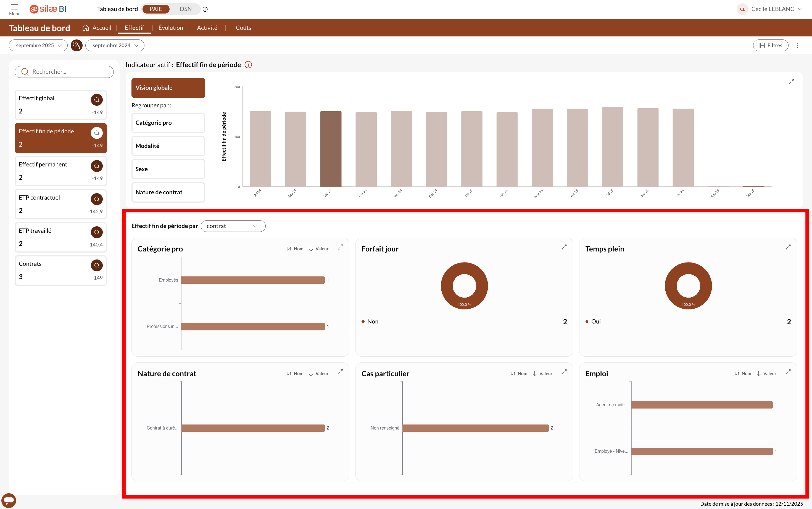The width and height of the screenshot is (812, 509).
Task: Switch to the Évolution tab
Action: [171, 28]
